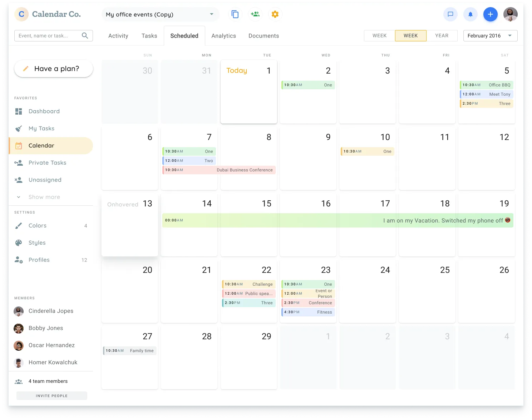Open the Documents tab
The height and width of the screenshot is (420, 532).
pyautogui.click(x=263, y=35)
